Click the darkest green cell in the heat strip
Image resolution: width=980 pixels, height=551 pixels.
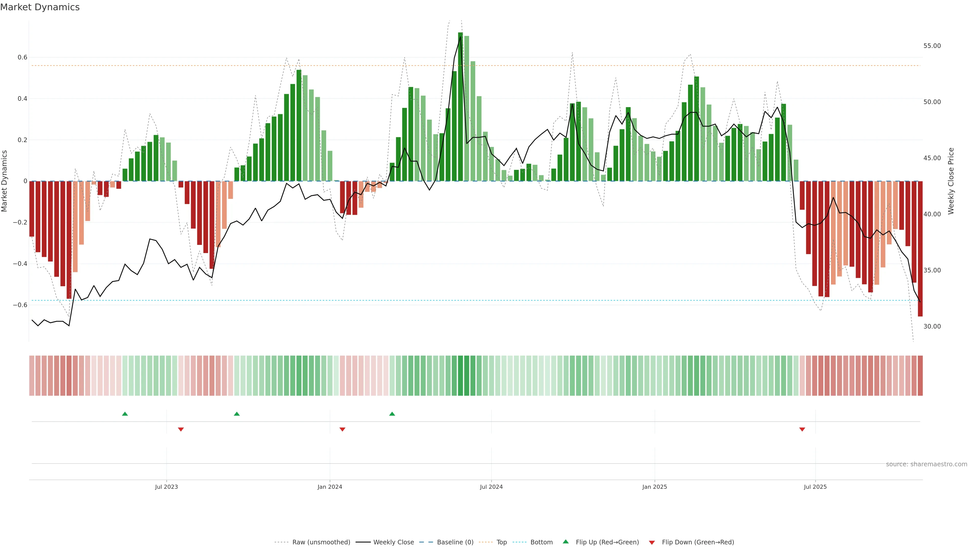pyautogui.click(x=460, y=375)
